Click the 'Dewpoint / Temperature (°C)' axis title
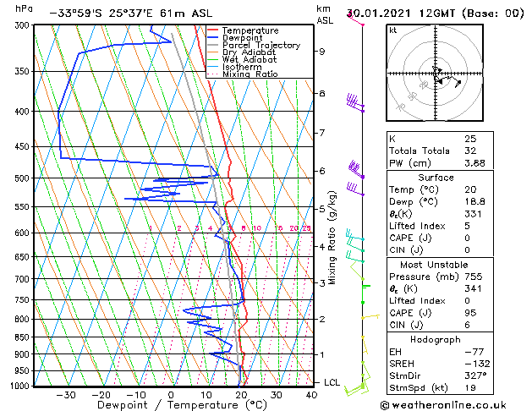This screenshot has height=411, width=532. [182, 405]
